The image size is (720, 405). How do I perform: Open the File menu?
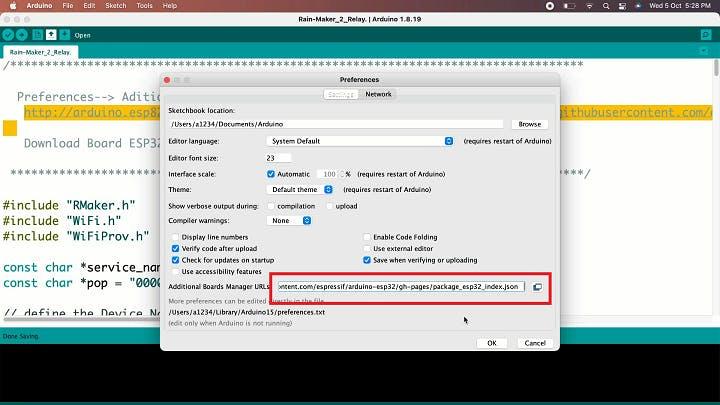68,6
